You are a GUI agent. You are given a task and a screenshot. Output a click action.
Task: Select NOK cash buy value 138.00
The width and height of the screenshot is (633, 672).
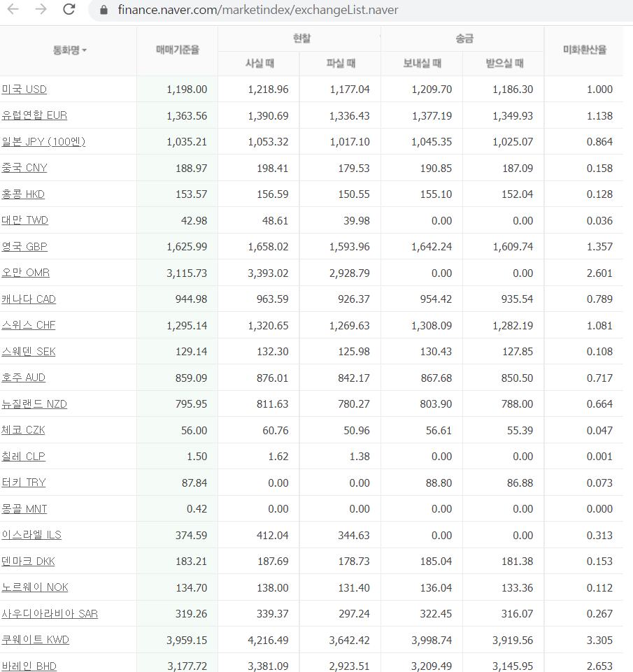[x=273, y=587]
